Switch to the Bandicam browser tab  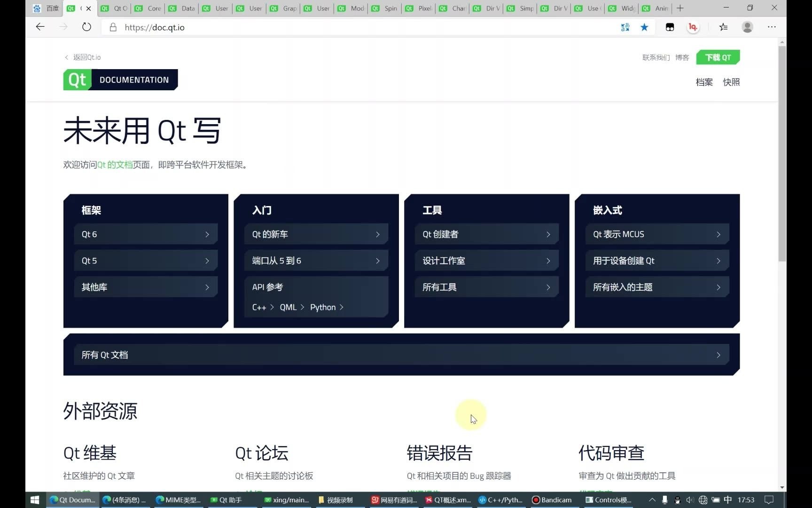click(x=552, y=500)
